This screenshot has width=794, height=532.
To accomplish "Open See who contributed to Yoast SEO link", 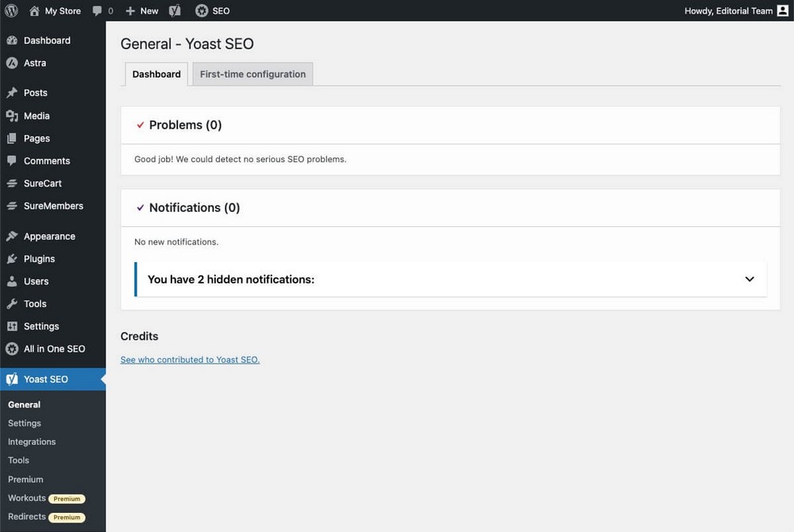I will pos(190,360).
